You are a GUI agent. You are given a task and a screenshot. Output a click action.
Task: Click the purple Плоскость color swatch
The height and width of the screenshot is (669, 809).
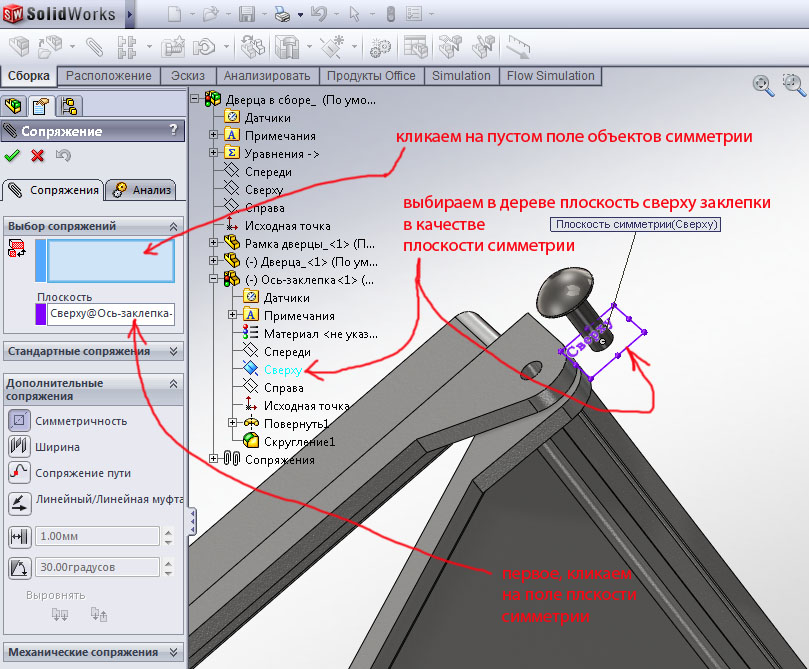[40, 315]
